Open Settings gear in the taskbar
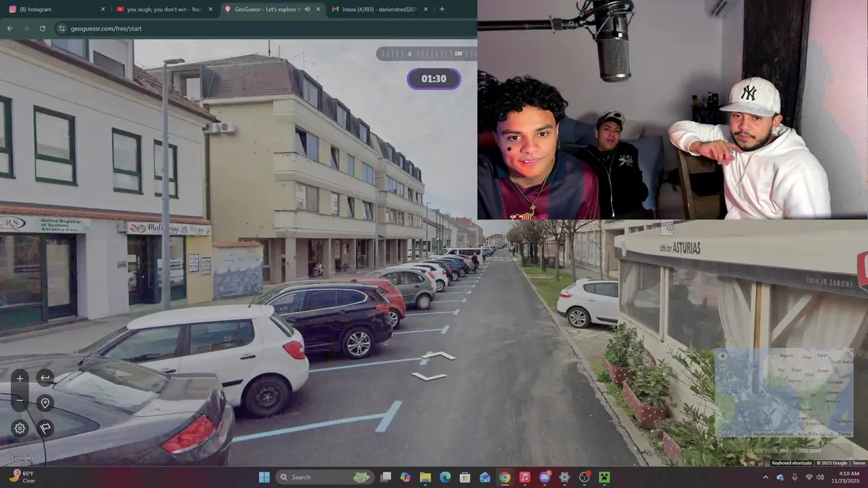 click(564, 477)
